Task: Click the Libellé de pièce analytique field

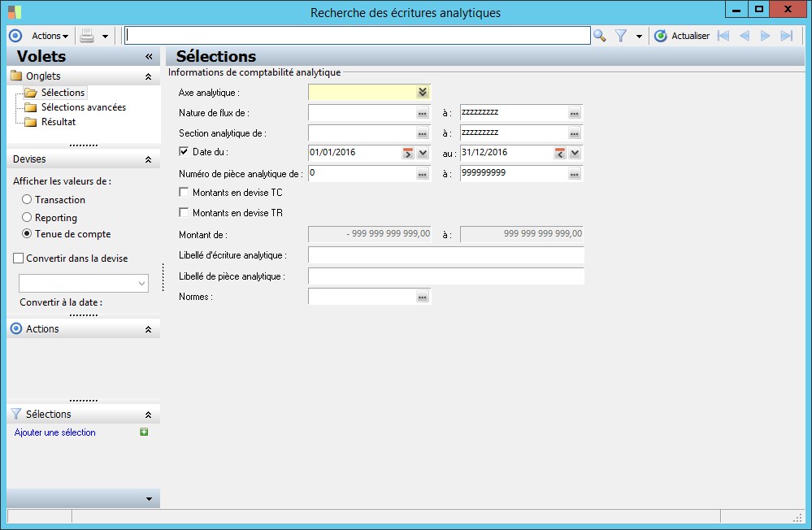Action: click(446, 276)
